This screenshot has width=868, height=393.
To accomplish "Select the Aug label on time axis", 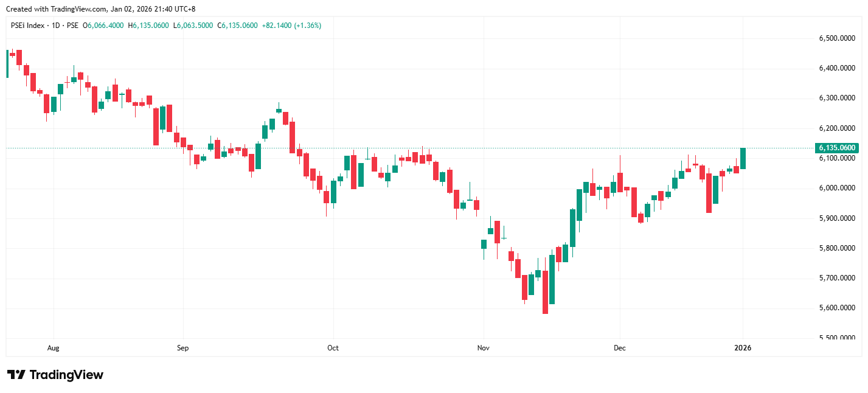I will (53, 348).
